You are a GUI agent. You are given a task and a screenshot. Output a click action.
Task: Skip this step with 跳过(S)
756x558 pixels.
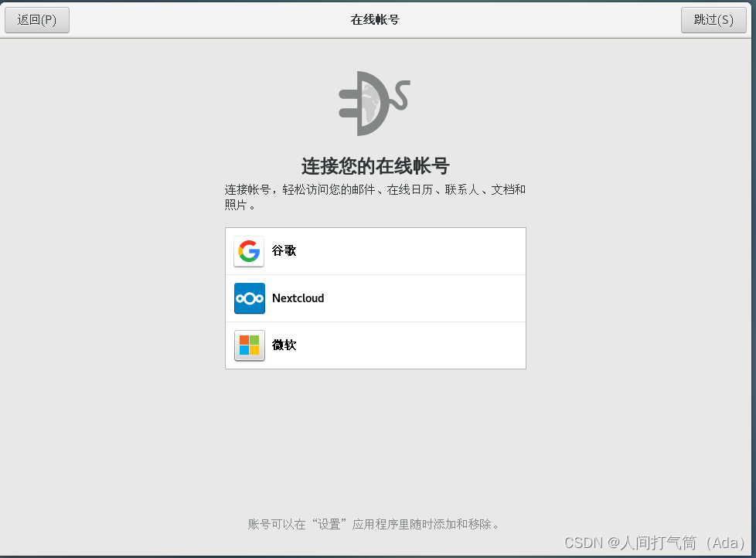(713, 20)
